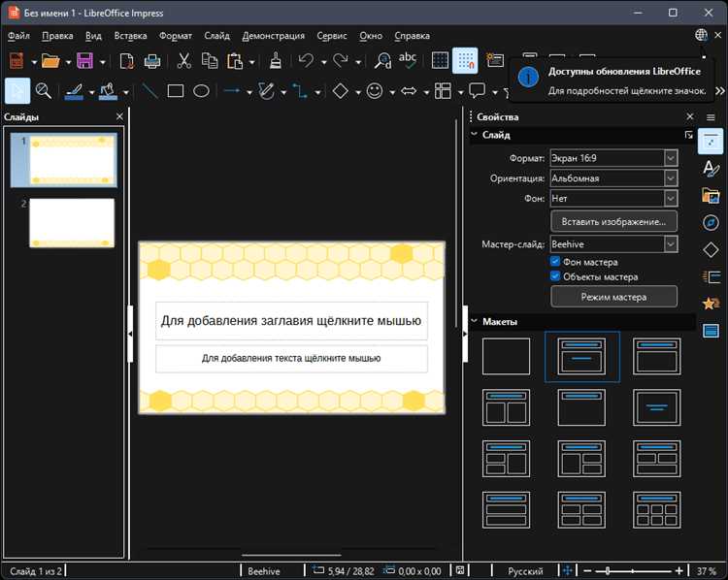Select the Curves and polygons tool
This screenshot has height=580, width=728.
(x=267, y=91)
